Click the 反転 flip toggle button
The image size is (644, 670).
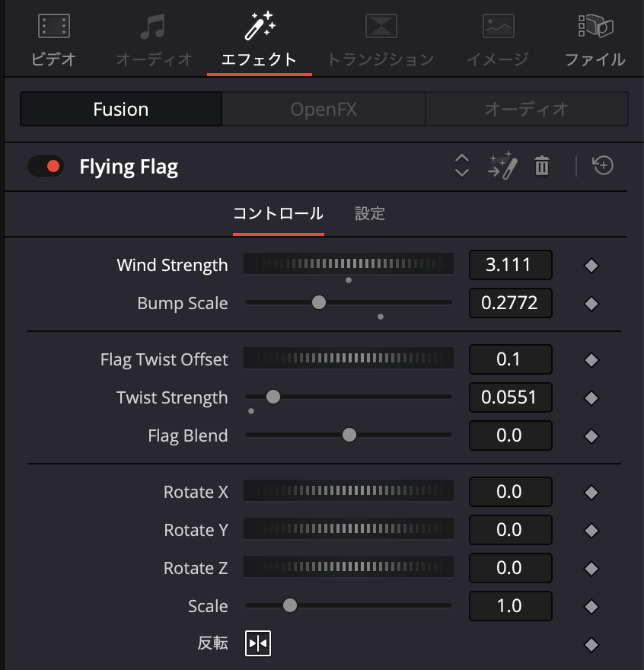click(257, 643)
